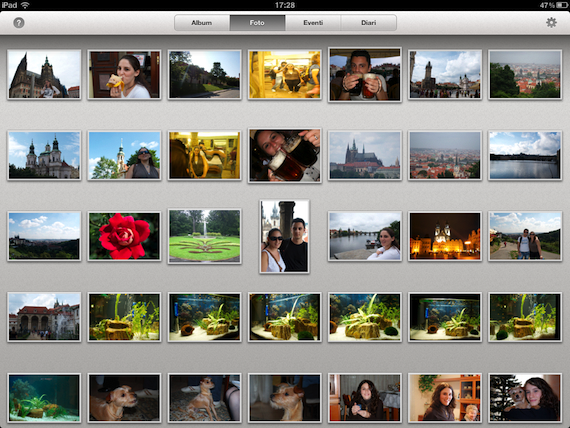Select the woman eating a sandwich photo
The width and height of the screenshot is (570, 428).
(124, 75)
